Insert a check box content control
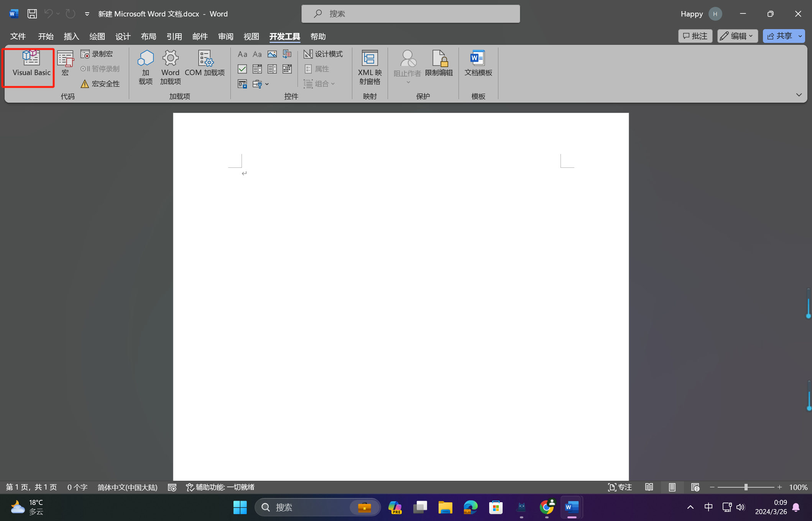Viewport: 812px width, 521px height. click(x=242, y=69)
